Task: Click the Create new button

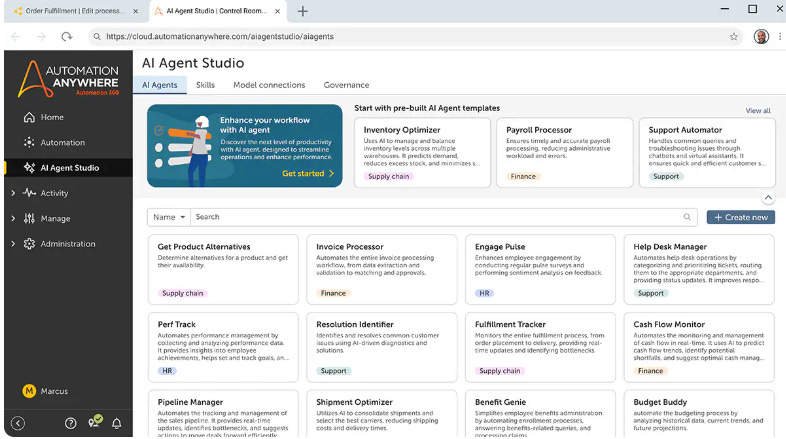Action: click(x=740, y=217)
